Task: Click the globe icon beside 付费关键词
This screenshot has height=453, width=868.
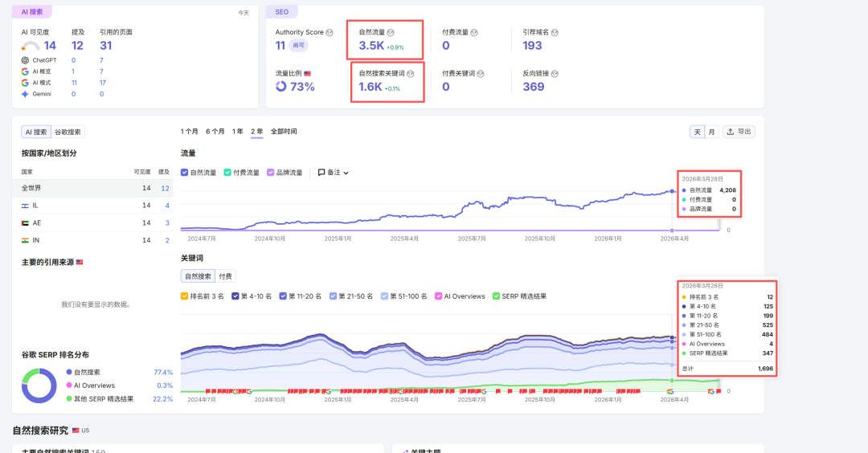Action: click(481, 74)
